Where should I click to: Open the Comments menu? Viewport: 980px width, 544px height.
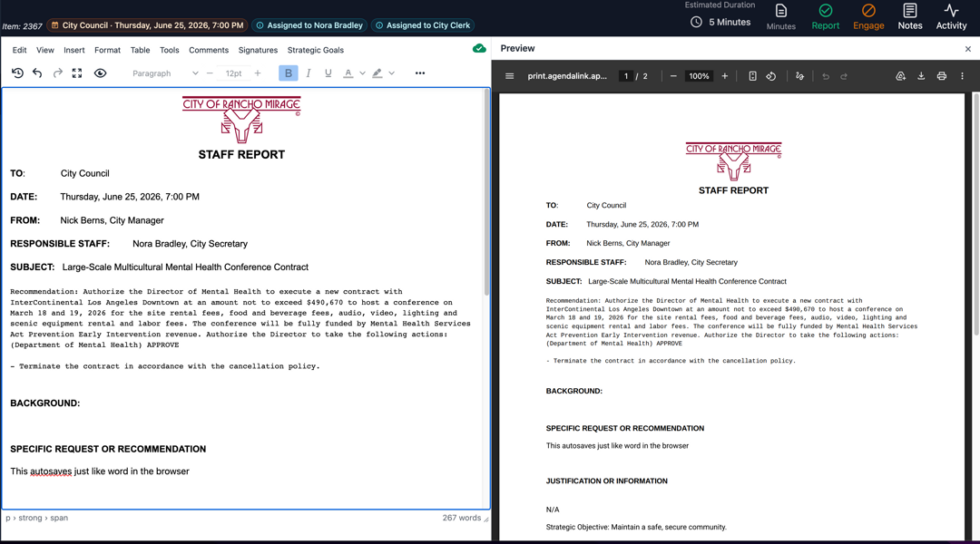209,50
